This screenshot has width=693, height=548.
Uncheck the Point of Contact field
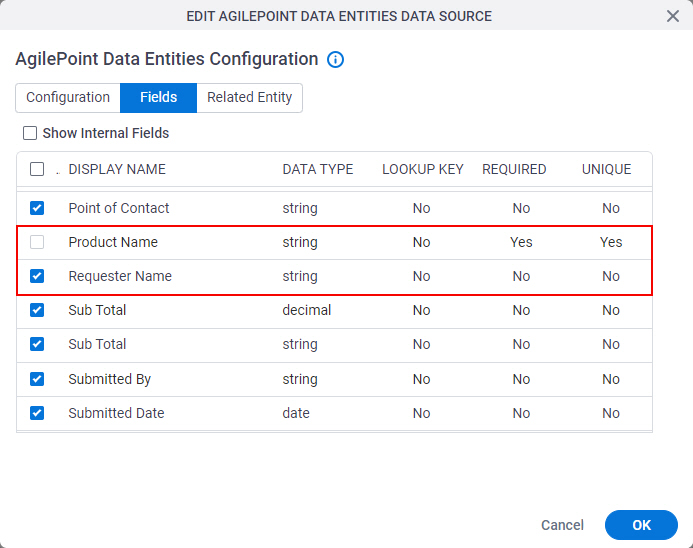pos(37,208)
